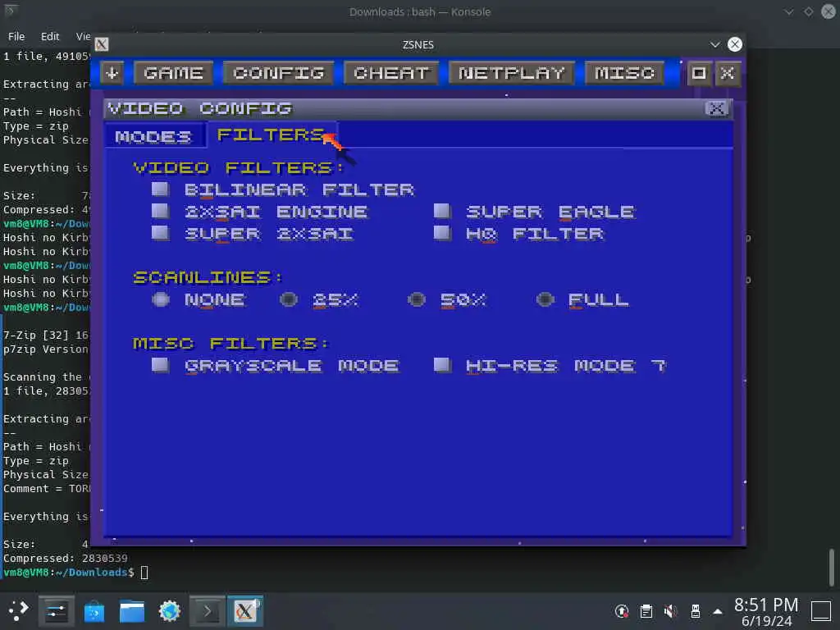840x630 pixels.
Task: Open the GAME menu in ZSNES
Action: pos(173,73)
